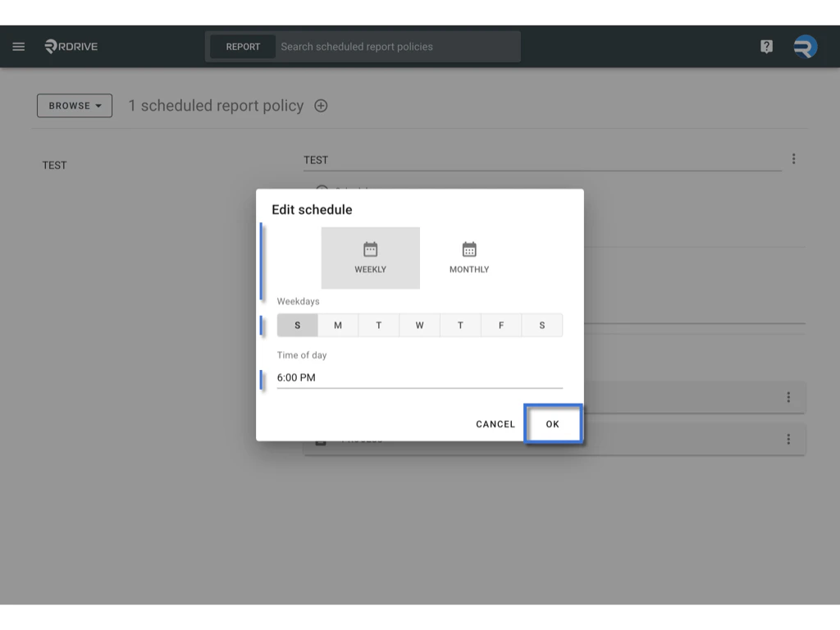Open the navigation hamburger menu

pos(18,46)
